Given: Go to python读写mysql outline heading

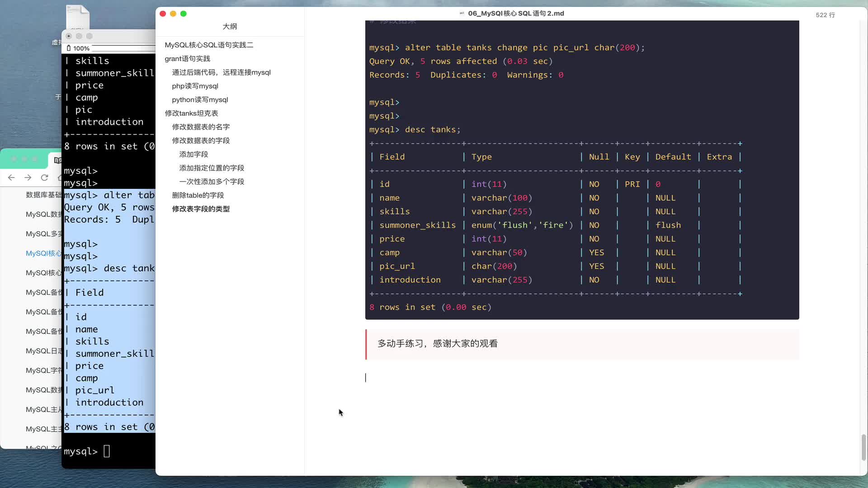Looking at the screenshot, I should tap(200, 99).
